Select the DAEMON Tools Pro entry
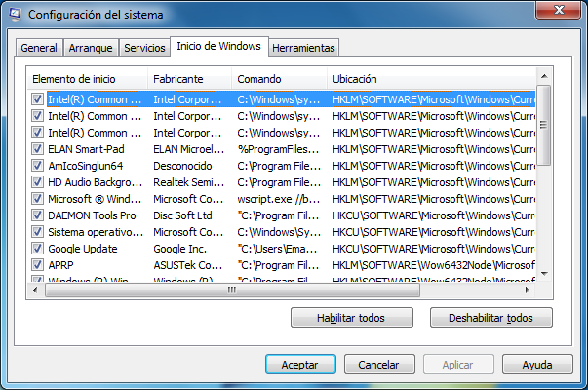The height and width of the screenshot is (390, 588). click(92, 215)
